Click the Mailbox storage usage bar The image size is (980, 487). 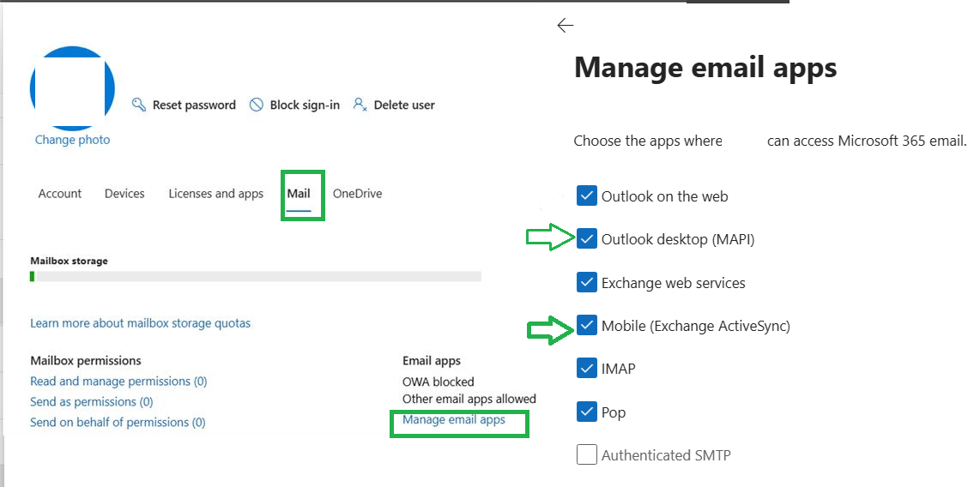coord(256,276)
